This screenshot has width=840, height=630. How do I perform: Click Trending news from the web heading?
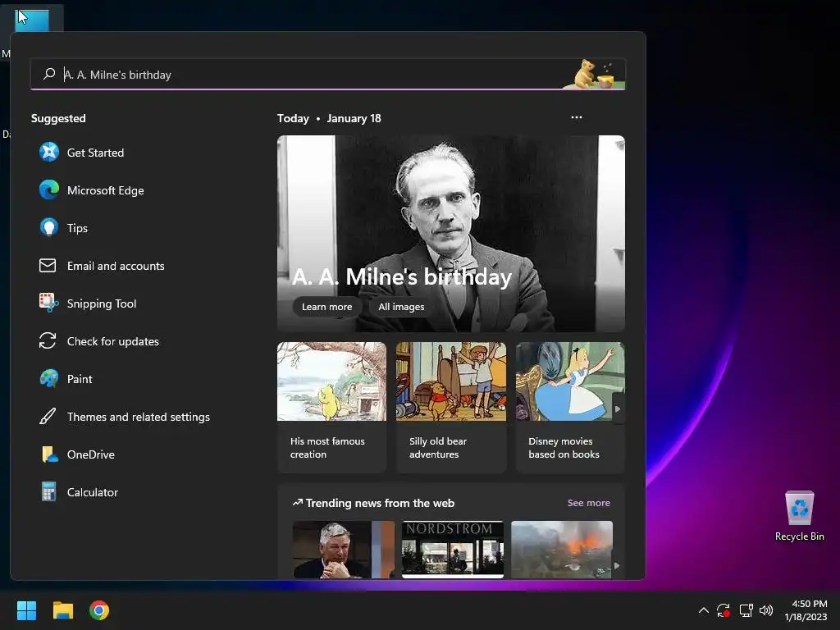click(380, 503)
